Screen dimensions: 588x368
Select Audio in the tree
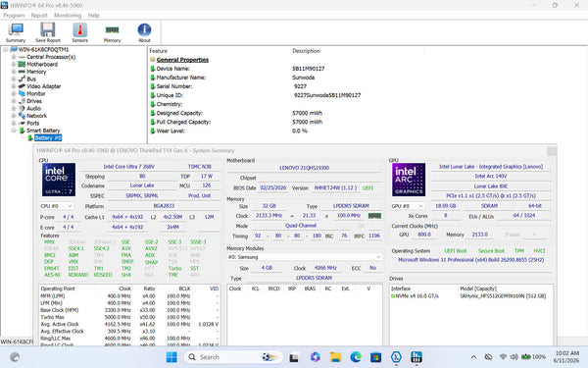pos(33,108)
